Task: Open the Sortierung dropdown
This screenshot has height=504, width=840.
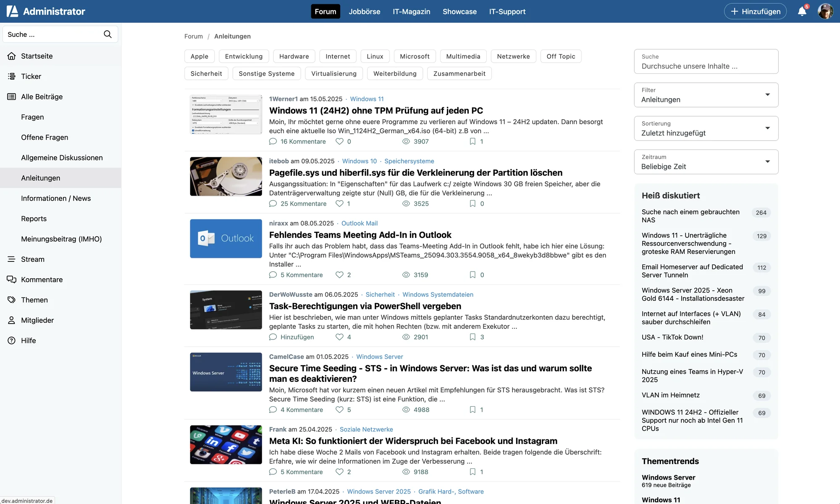Action: [706, 128]
